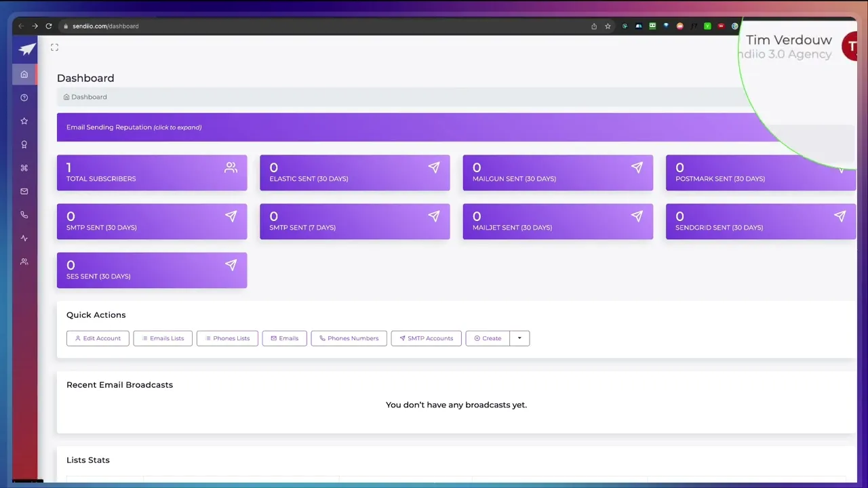Click the green robot face extension icon

652,26
